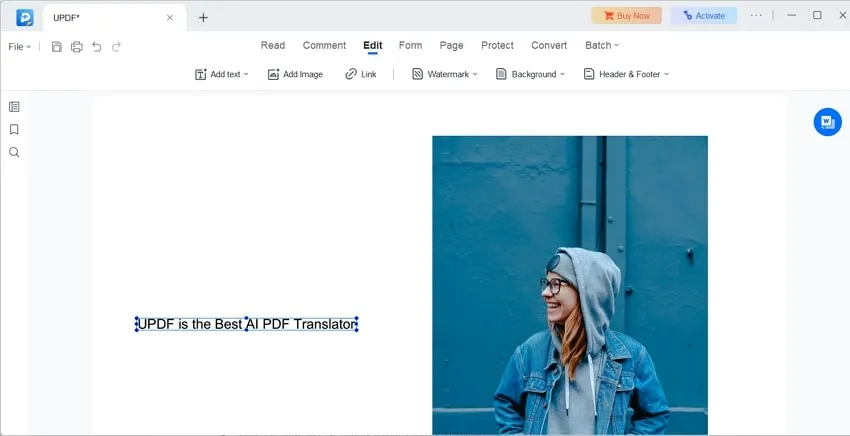This screenshot has height=436, width=850.
Task: Redo the last undone action
Action: tap(116, 47)
